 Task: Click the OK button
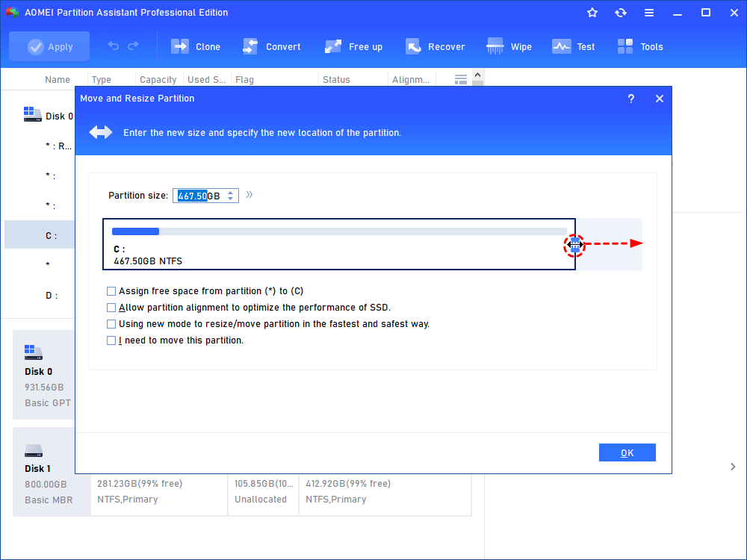coord(627,453)
